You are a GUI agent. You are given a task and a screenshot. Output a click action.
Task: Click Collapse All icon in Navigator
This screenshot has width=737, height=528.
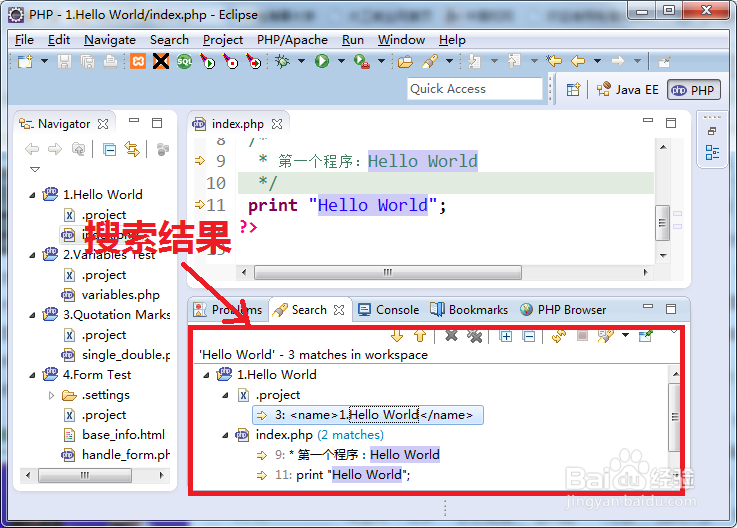click(110, 150)
